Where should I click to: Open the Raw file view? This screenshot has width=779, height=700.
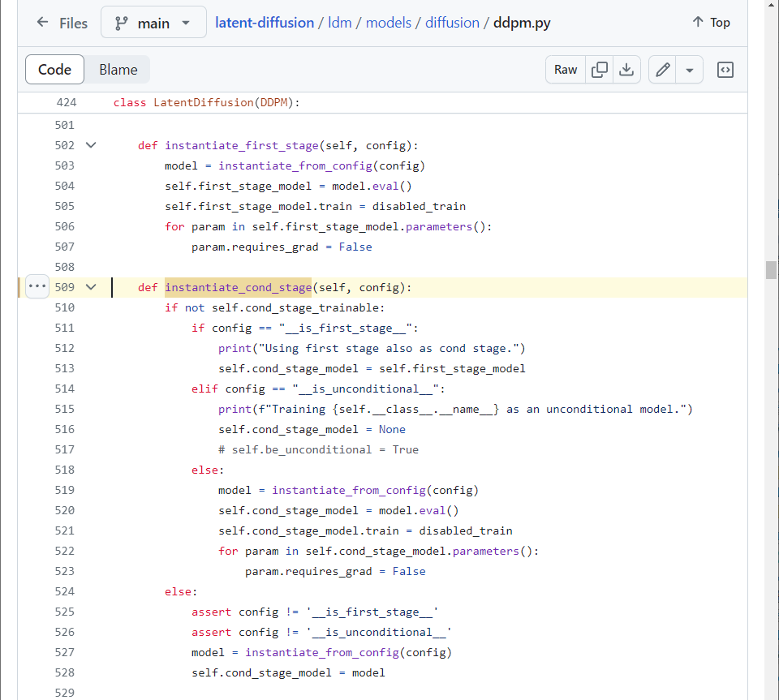click(566, 70)
